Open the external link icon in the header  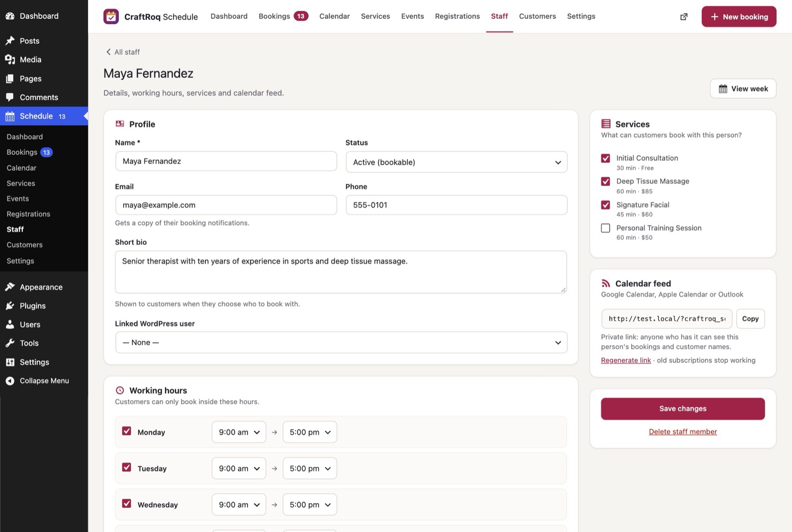tap(684, 17)
